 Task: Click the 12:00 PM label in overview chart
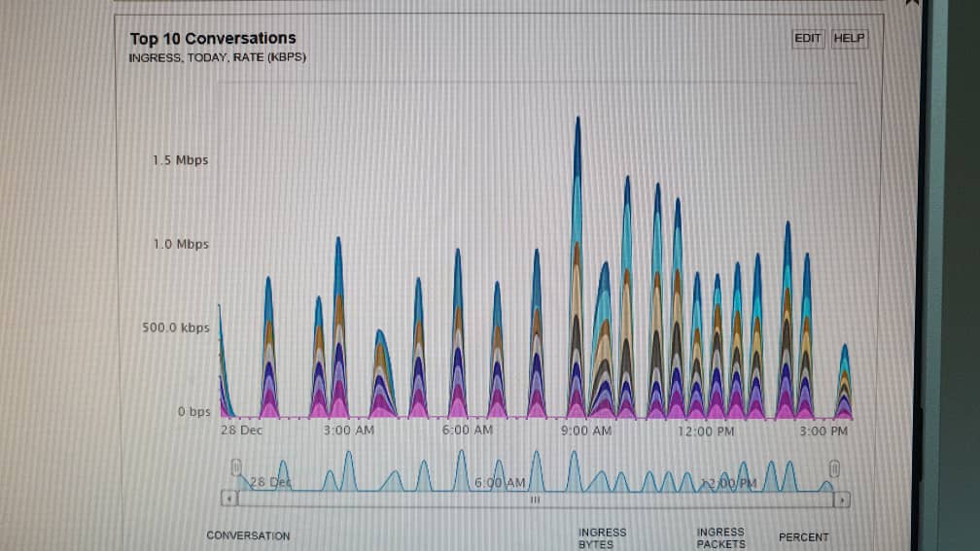(729, 483)
